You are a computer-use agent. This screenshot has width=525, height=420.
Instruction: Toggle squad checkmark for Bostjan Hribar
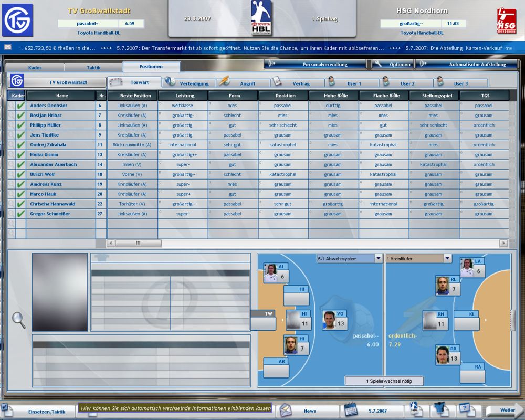click(20, 115)
